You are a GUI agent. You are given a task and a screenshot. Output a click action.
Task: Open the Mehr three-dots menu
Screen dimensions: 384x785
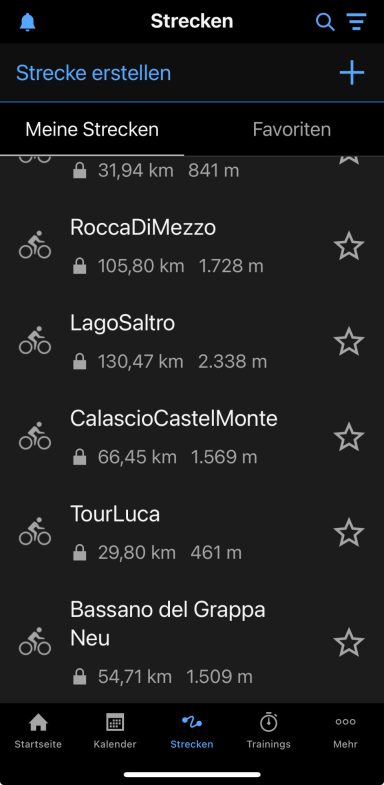pyautogui.click(x=345, y=731)
